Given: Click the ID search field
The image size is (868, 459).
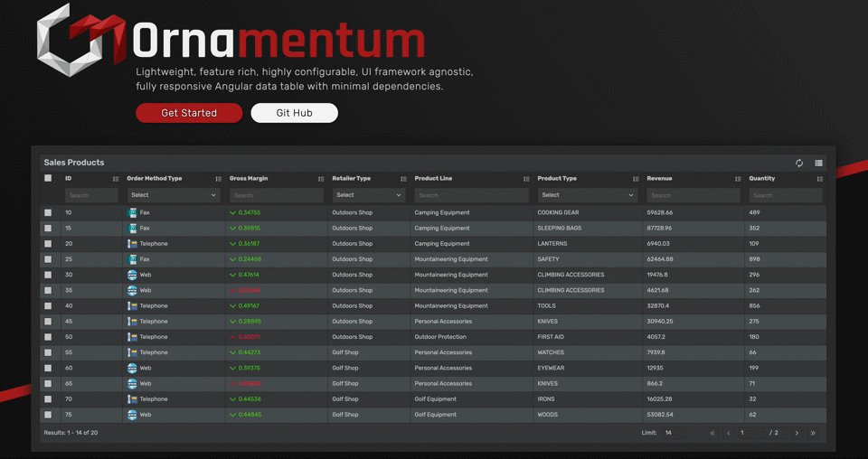Looking at the screenshot, I should point(92,195).
